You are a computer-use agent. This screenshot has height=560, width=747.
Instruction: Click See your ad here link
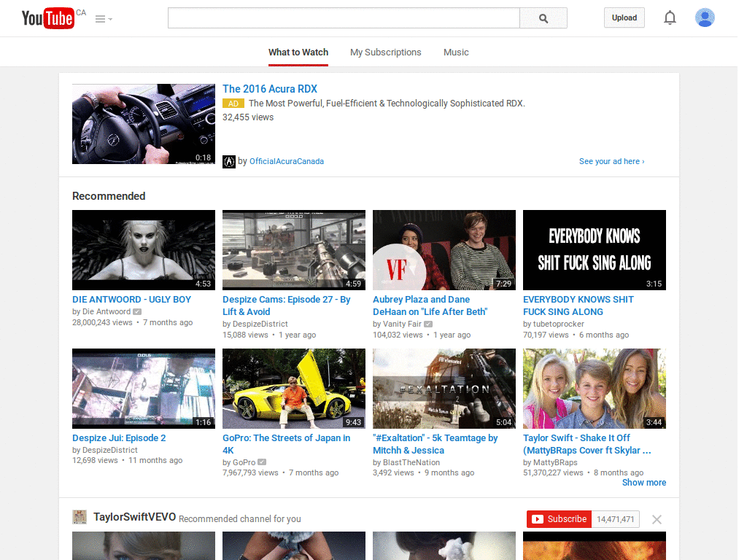(612, 161)
